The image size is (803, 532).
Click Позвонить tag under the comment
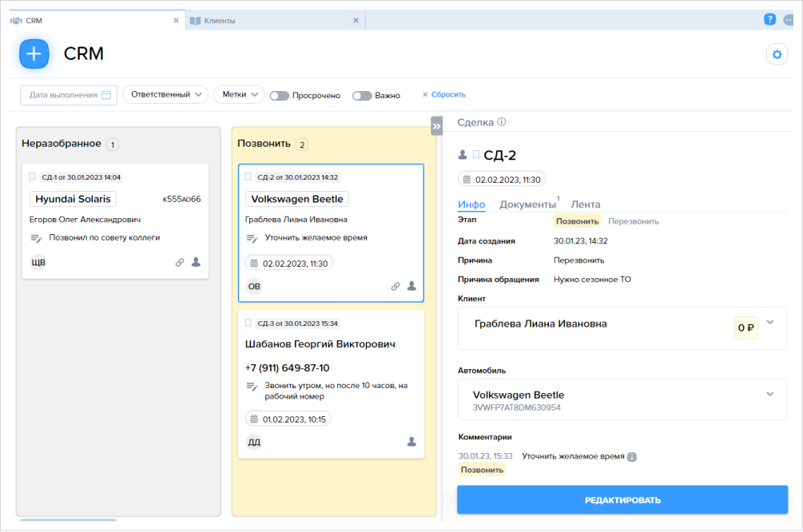[482, 470]
